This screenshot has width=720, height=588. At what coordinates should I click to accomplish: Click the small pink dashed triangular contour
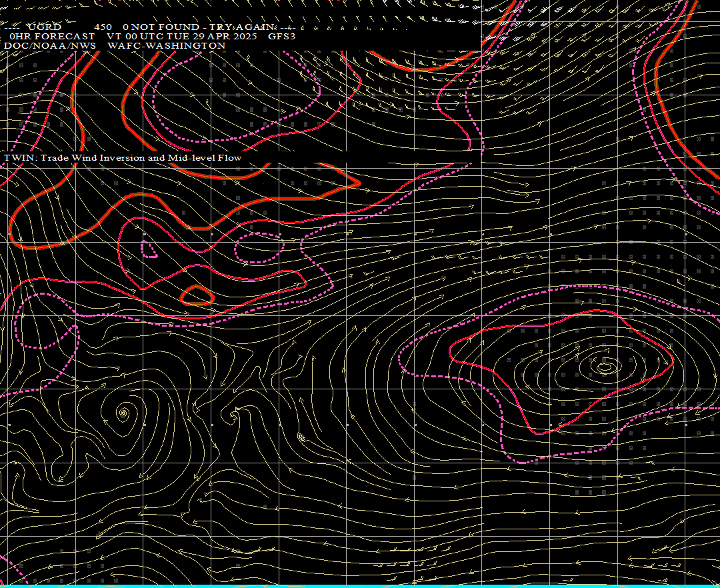148,248
